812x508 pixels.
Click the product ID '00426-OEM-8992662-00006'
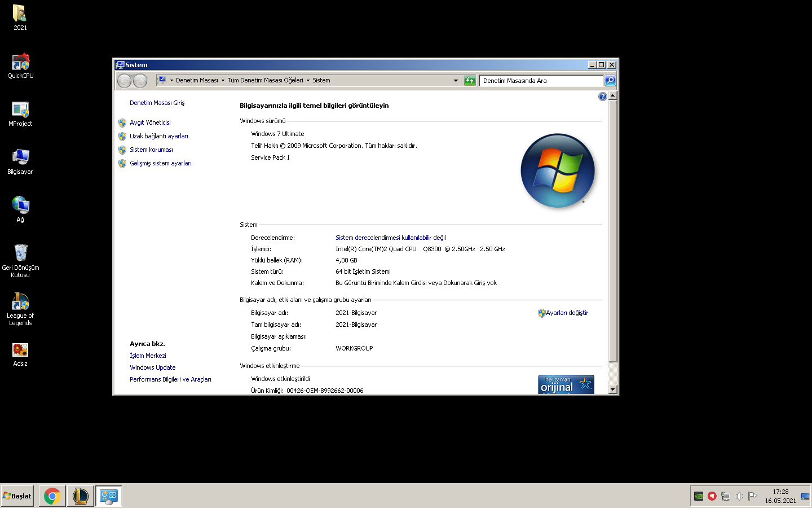click(325, 391)
